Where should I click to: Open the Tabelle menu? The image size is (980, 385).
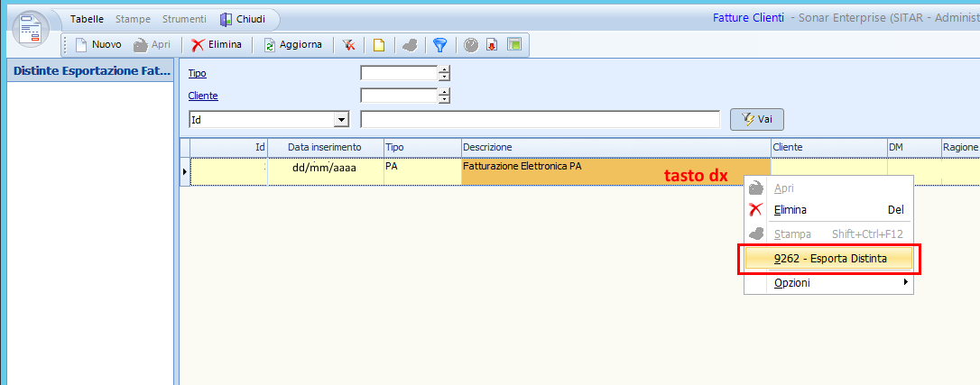point(87,19)
